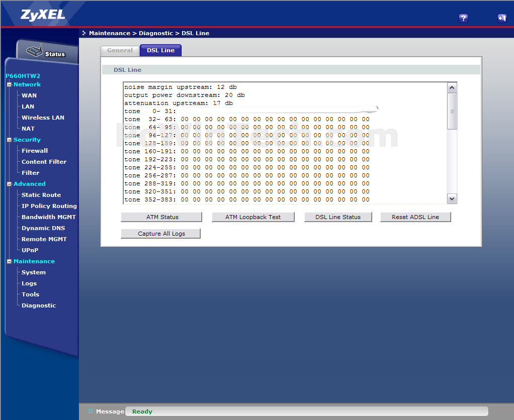Open the Firewall settings

(x=35, y=151)
